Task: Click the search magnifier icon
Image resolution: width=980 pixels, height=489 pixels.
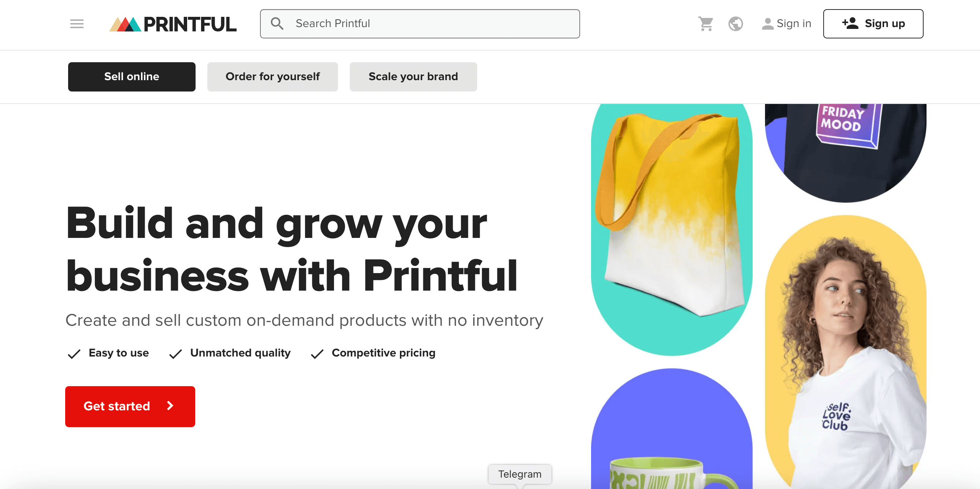Action: 277,24
